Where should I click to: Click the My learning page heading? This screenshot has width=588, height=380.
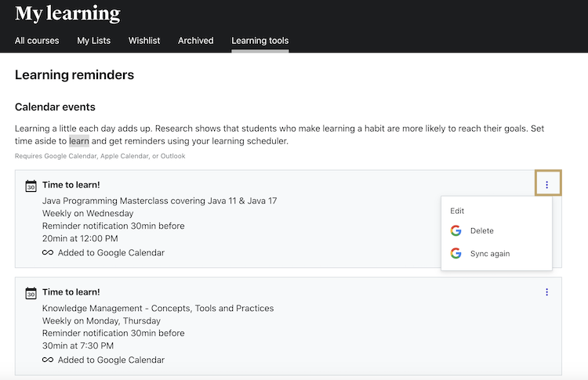[67, 13]
